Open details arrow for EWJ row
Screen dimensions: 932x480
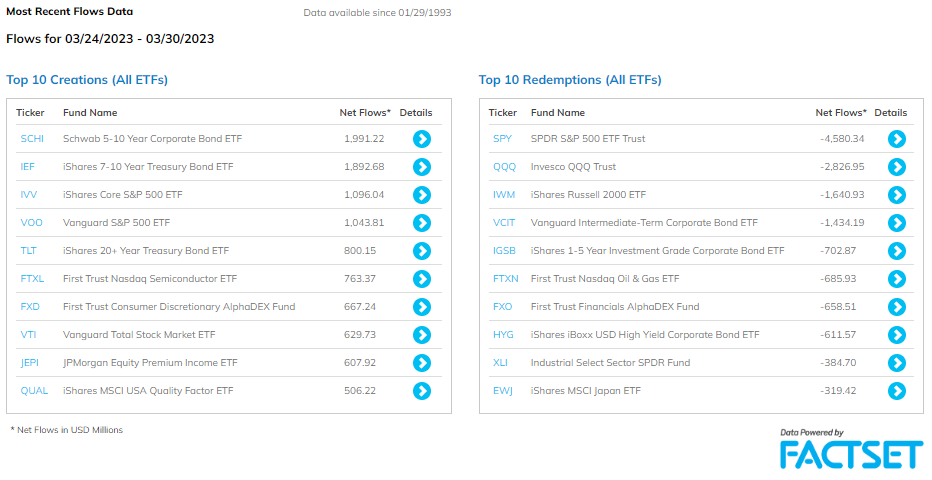tap(897, 391)
